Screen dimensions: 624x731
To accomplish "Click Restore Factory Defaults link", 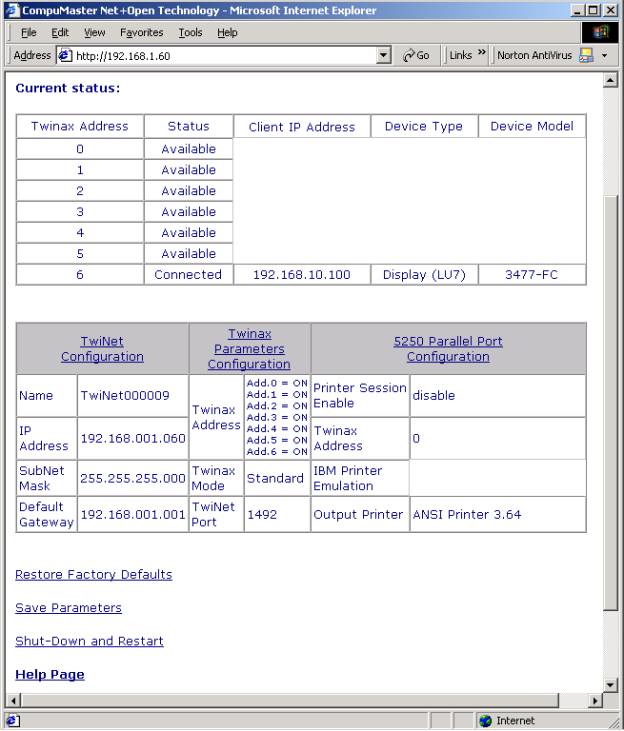I will (93, 575).
